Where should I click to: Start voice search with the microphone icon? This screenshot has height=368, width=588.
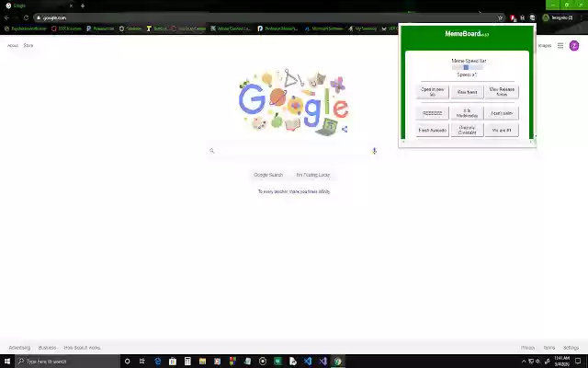(374, 151)
